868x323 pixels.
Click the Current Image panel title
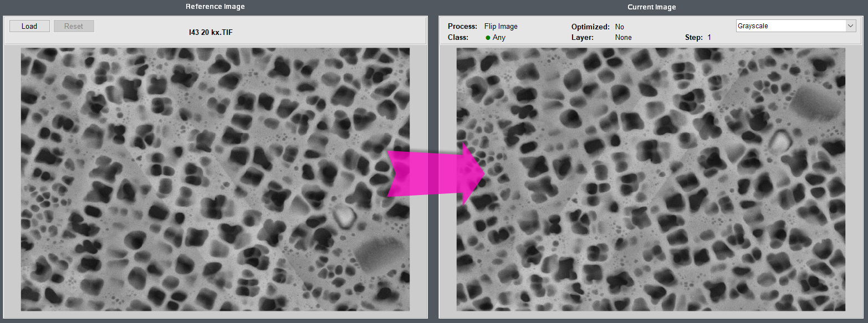[x=652, y=7]
